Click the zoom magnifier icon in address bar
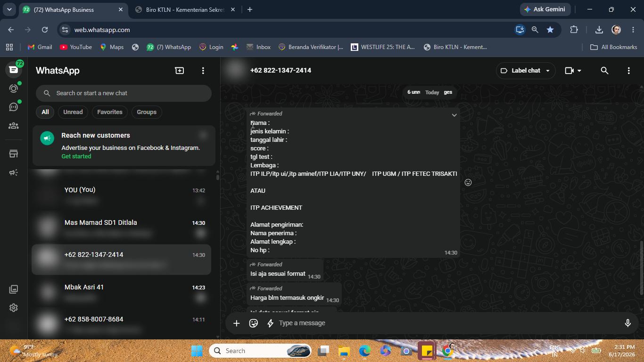The width and height of the screenshot is (644, 362). (535, 30)
